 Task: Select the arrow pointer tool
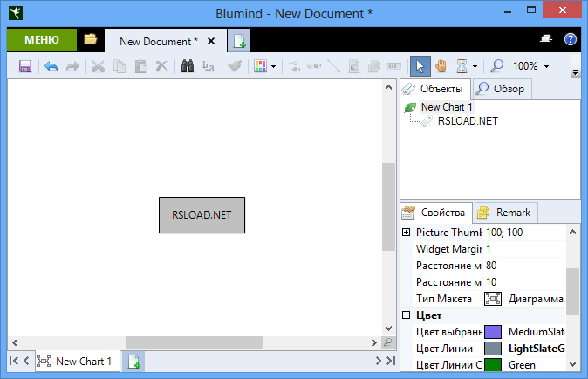click(420, 66)
